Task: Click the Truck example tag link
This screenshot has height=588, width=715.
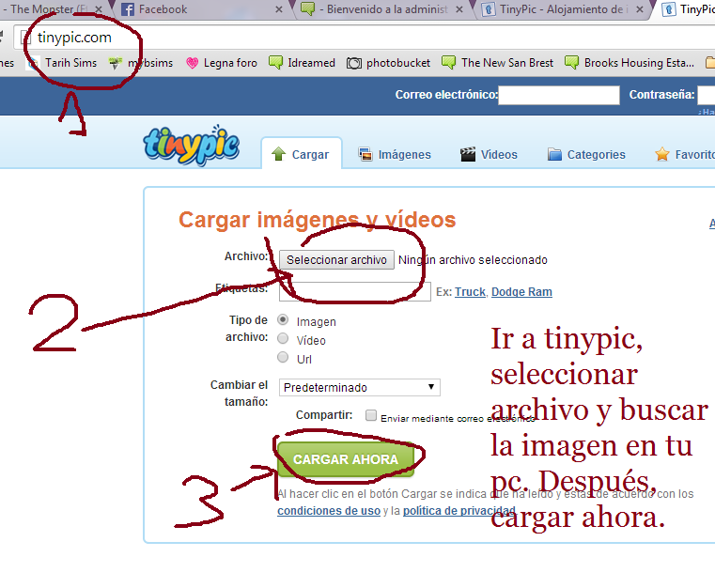Action: click(470, 292)
